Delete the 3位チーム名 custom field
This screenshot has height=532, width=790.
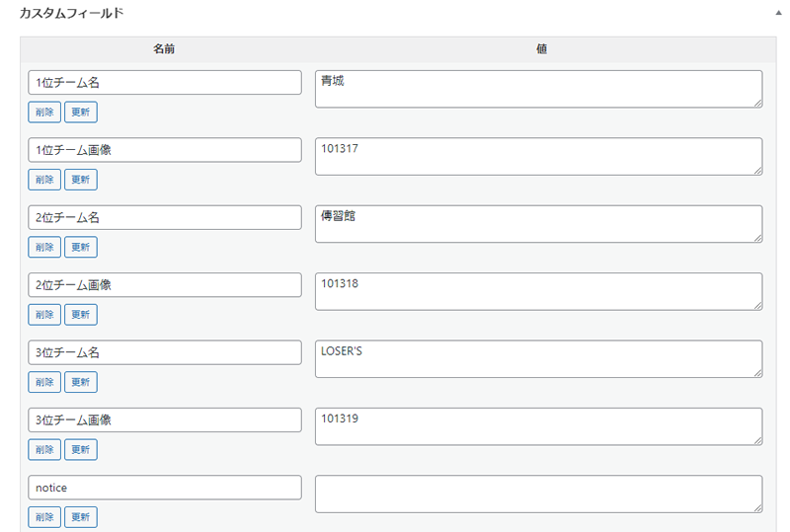44,382
